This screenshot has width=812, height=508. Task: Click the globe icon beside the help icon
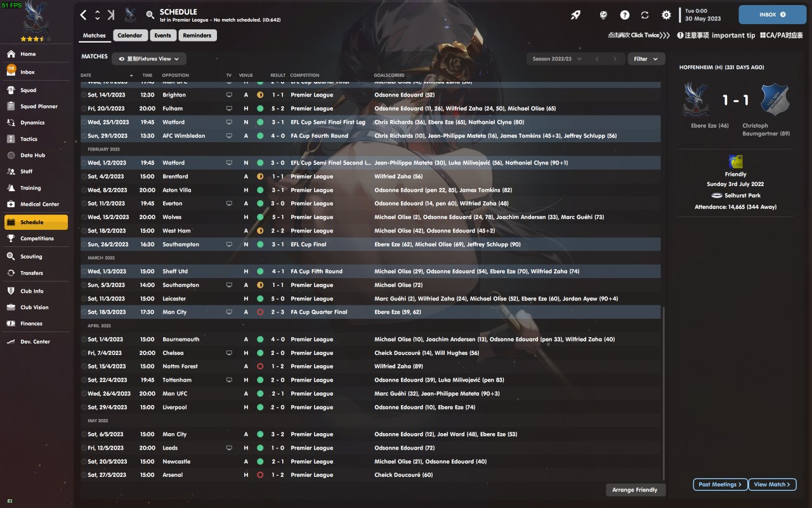point(604,15)
